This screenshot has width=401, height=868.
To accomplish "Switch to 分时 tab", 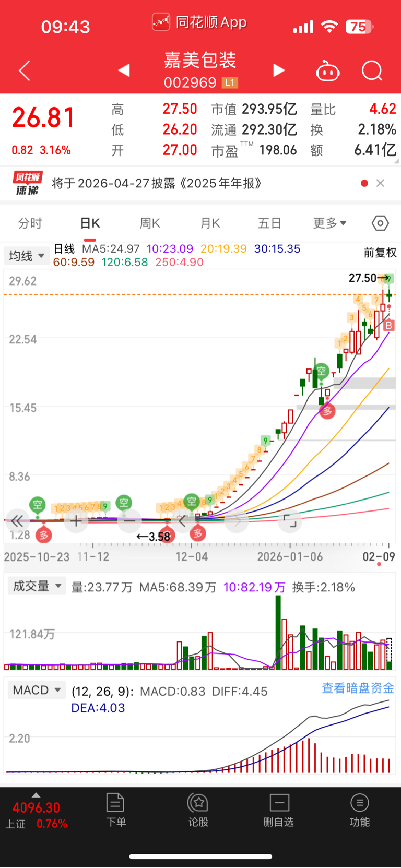I will 30,223.
